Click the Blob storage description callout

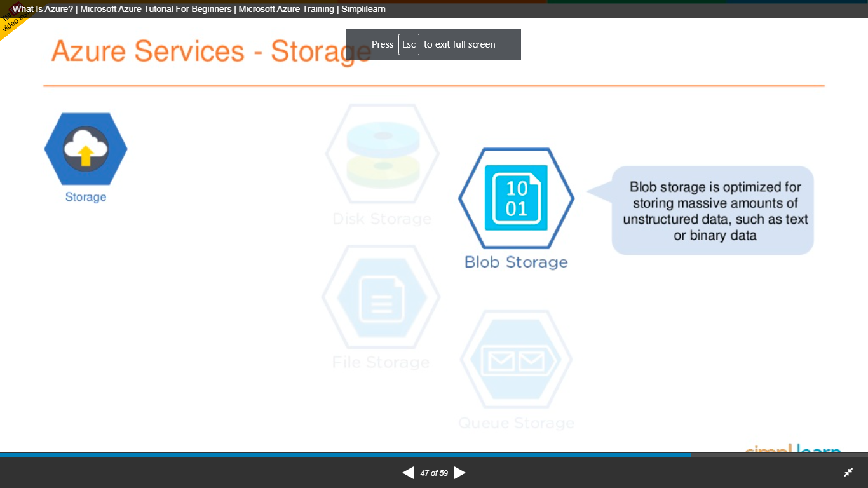(x=712, y=211)
